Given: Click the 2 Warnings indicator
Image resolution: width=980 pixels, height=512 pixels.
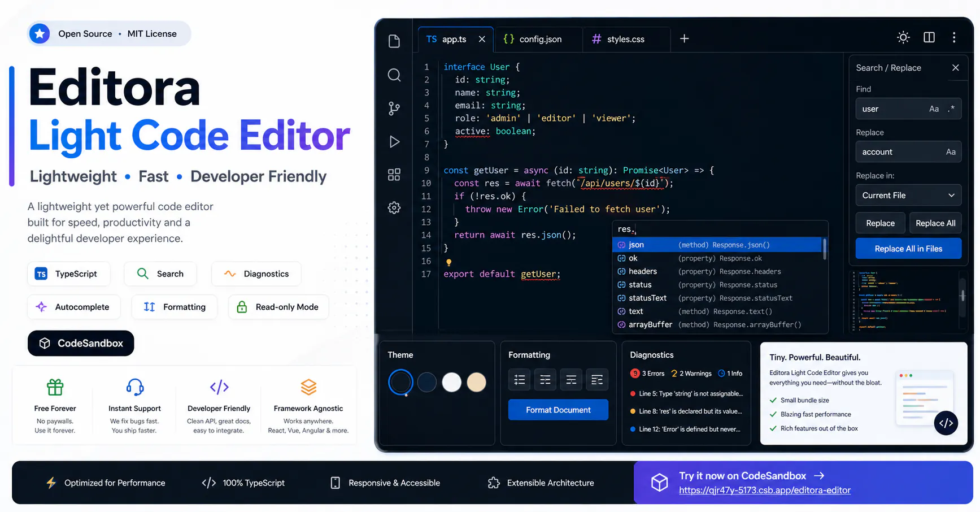Looking at the screenshot, I should coord(691,374).
